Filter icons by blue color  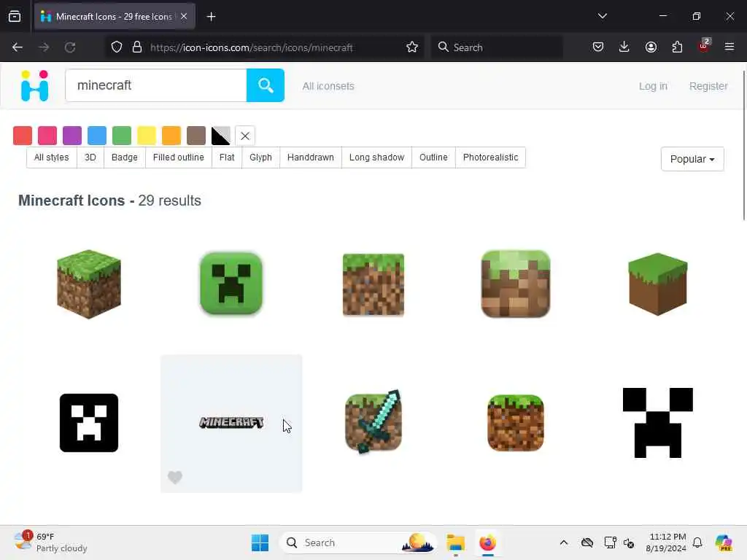97,136
